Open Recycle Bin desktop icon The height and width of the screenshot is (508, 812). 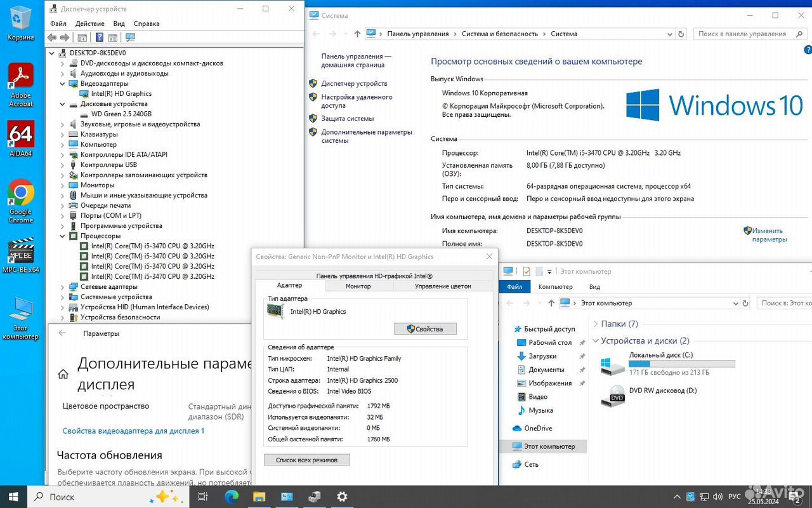coord(21,23)
